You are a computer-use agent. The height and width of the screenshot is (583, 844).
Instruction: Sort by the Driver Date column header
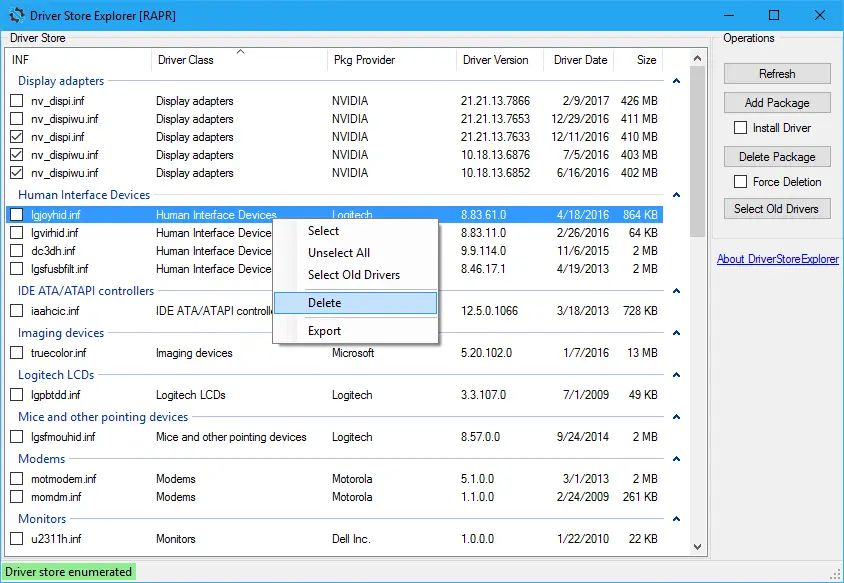click(x=580, y=60)
